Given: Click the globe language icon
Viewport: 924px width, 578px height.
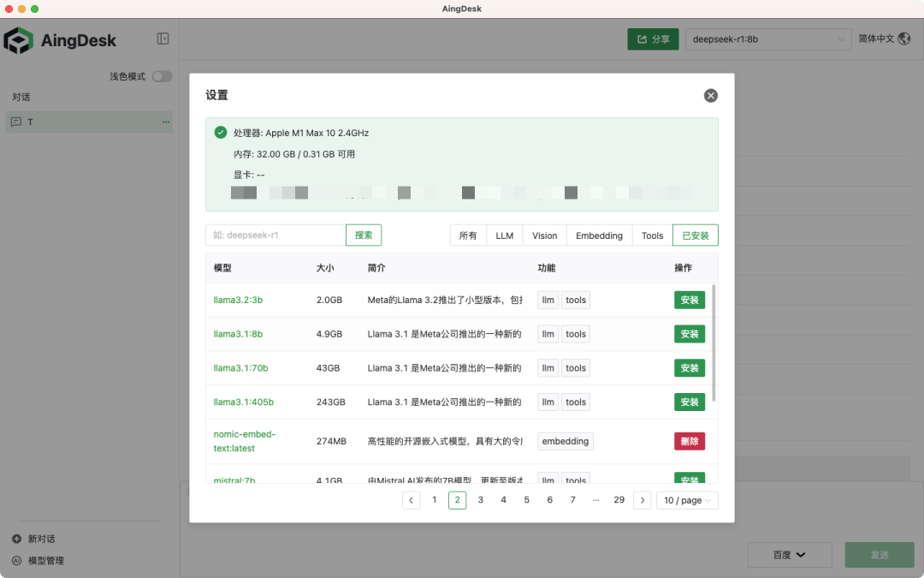Looking at the screenshot, I should [x=904, y=39].
